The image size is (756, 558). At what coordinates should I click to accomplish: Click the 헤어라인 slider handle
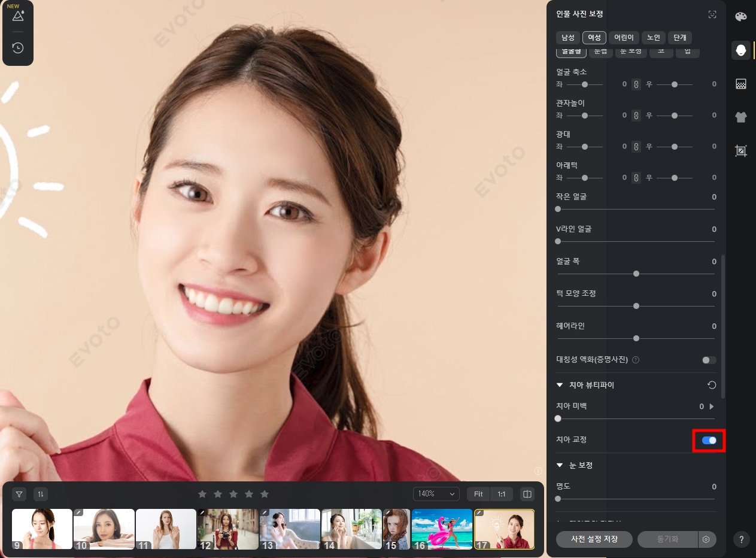(636, 338)
